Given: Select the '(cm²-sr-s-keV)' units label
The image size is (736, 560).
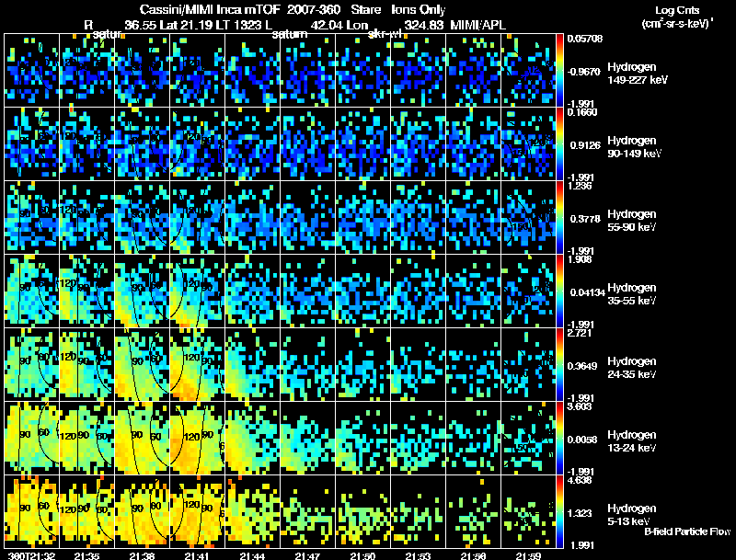Looking at the screenshot, I should point(676,24).
